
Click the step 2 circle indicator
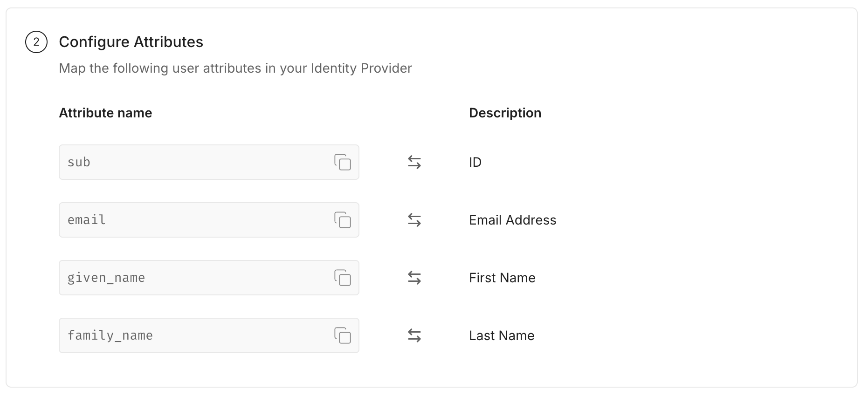[36, 41]
